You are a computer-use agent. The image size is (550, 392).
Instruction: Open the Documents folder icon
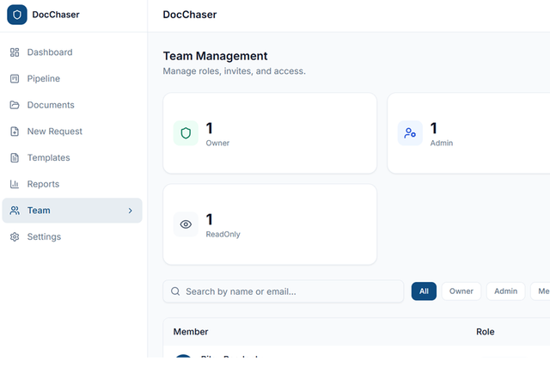pos(15,105)
